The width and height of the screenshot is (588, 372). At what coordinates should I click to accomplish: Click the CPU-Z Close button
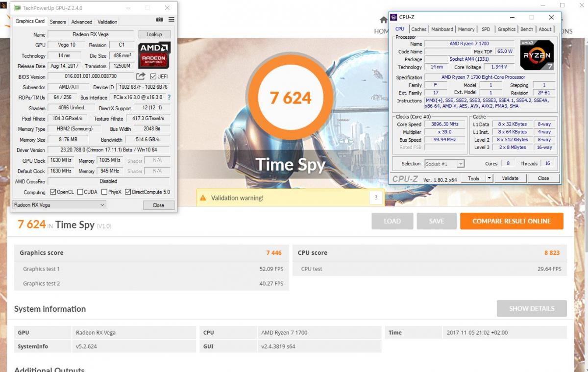[543, 178]
